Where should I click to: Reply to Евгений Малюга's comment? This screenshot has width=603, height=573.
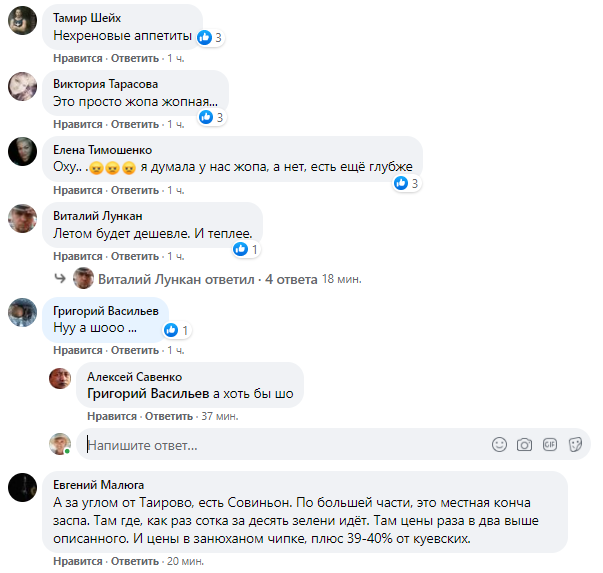(x=135, y=561)
